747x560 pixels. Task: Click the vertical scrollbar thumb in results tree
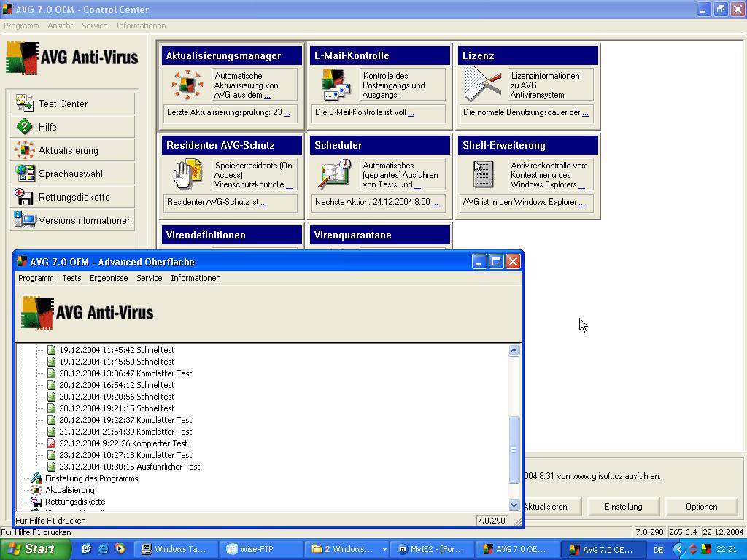pos(514,449)
